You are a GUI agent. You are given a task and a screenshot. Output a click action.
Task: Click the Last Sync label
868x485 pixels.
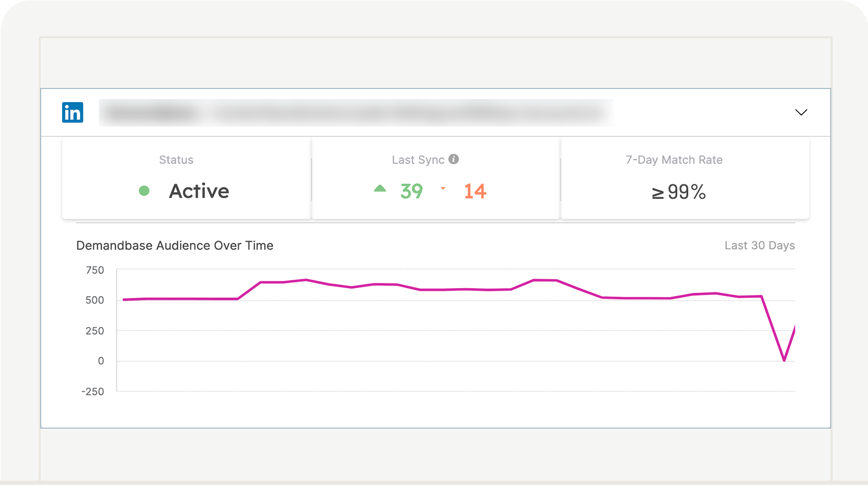pyautogui.click(x=418, y=160)
